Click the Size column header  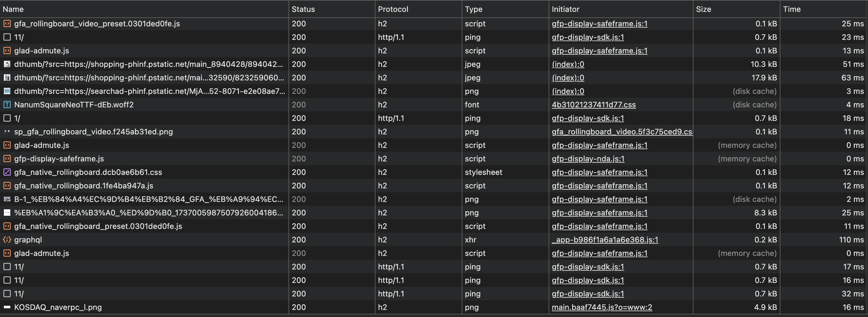(x=703, y=9)
